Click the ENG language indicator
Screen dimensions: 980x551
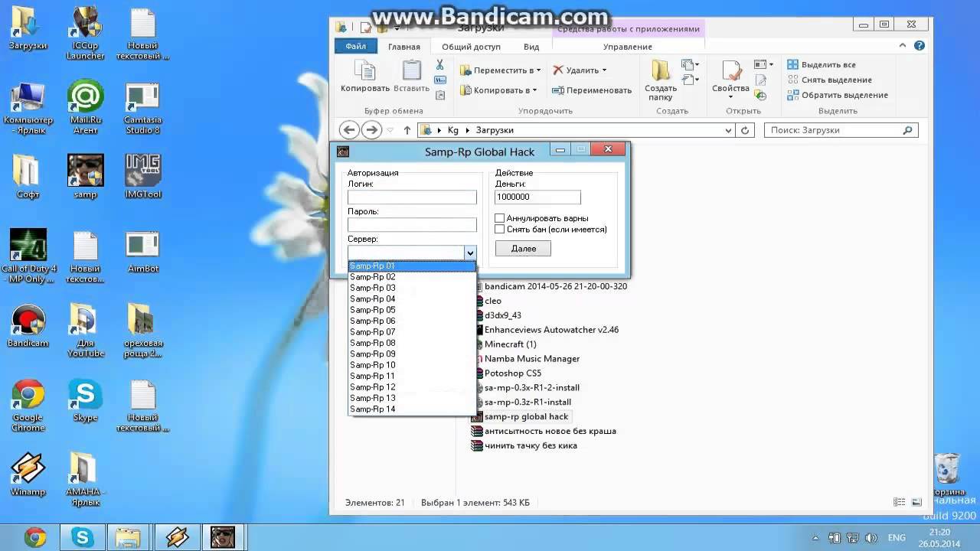(x=897, y=538)
